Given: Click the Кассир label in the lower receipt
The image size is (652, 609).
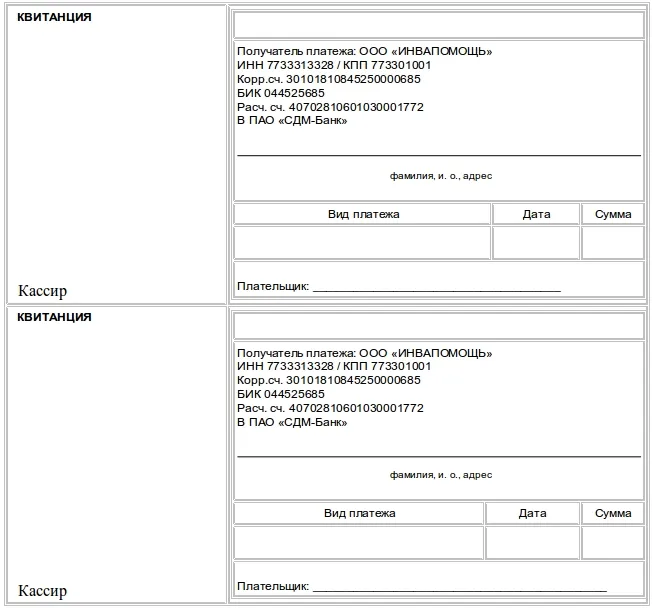Looking at the screenshot, I should [42, 591].
